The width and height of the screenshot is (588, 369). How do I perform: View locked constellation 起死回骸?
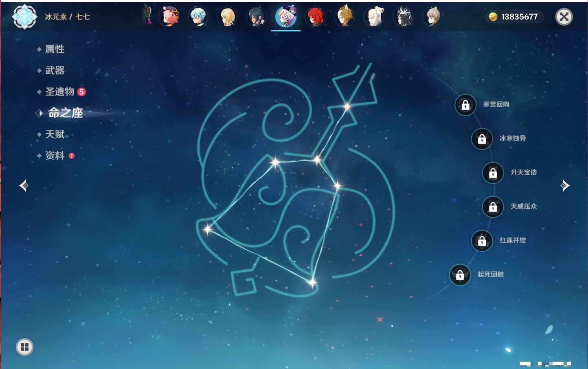click(460, 275)
